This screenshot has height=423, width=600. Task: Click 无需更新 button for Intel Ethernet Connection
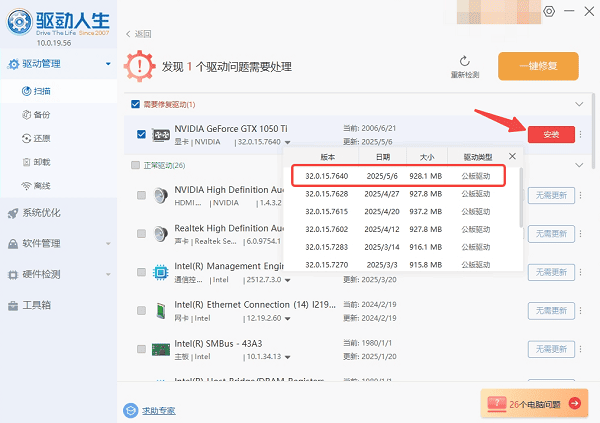click(551, 310)
